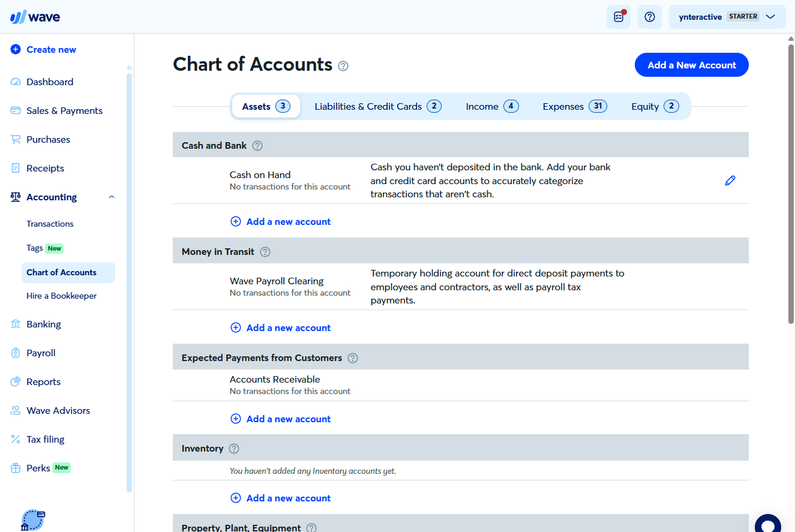This screenshot has width=795, height=532.
Task: Click help icon next to Expected Payments from Customers
Action: click(353, 358)
